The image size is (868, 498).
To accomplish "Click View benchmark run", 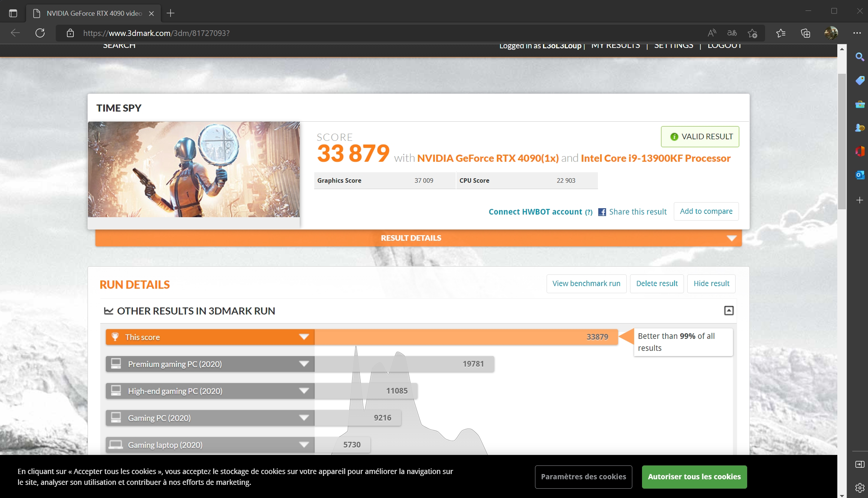I will click(x=586, y=283).
